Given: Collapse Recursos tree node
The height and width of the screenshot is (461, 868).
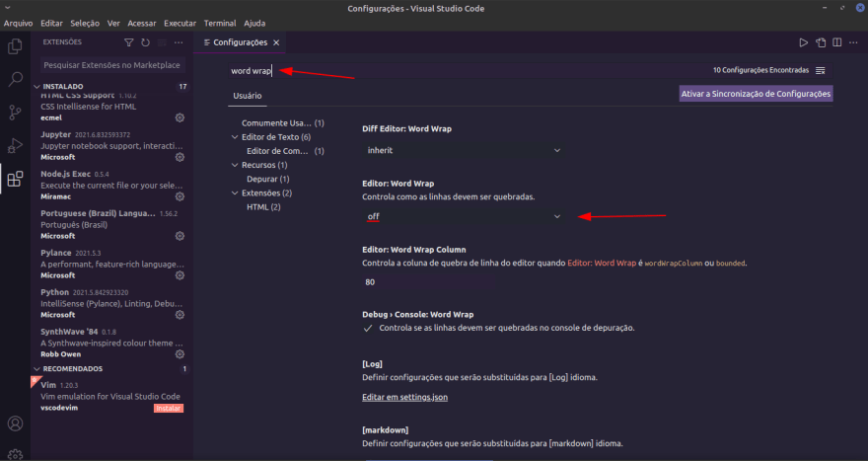Looking at the screenshot, I should click(x=235, y=165).
